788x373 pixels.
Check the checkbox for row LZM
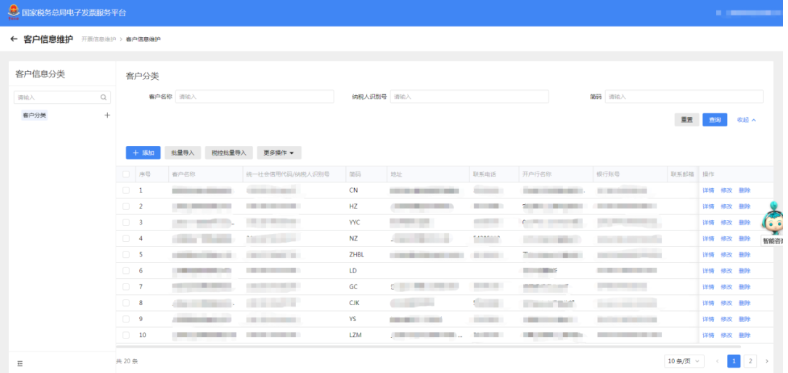point(126,335)
